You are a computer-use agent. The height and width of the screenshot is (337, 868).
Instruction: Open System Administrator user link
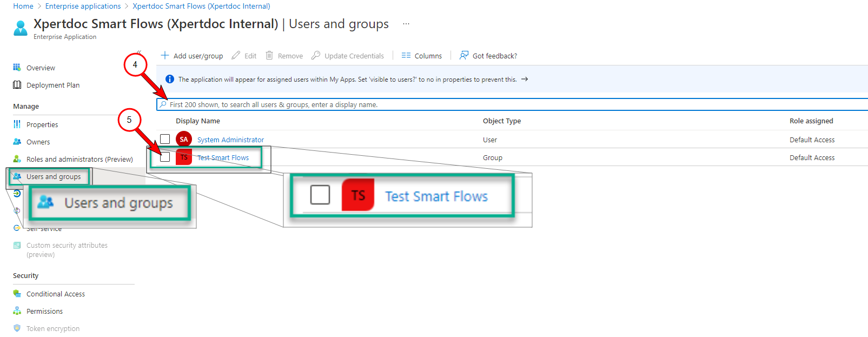pyautogui.click(x=230, y=140)
